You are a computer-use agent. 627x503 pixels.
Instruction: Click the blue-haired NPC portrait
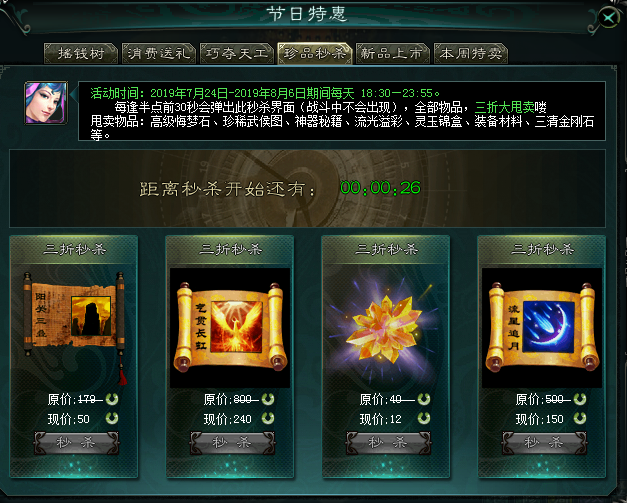coord(46,103)
